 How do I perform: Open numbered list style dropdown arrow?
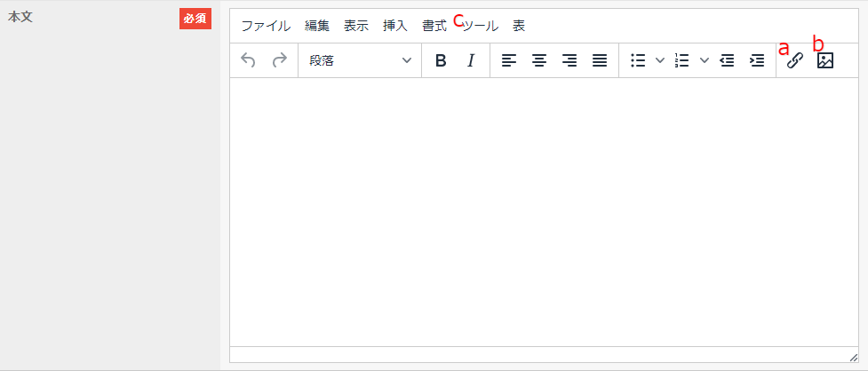click(705, 60)
